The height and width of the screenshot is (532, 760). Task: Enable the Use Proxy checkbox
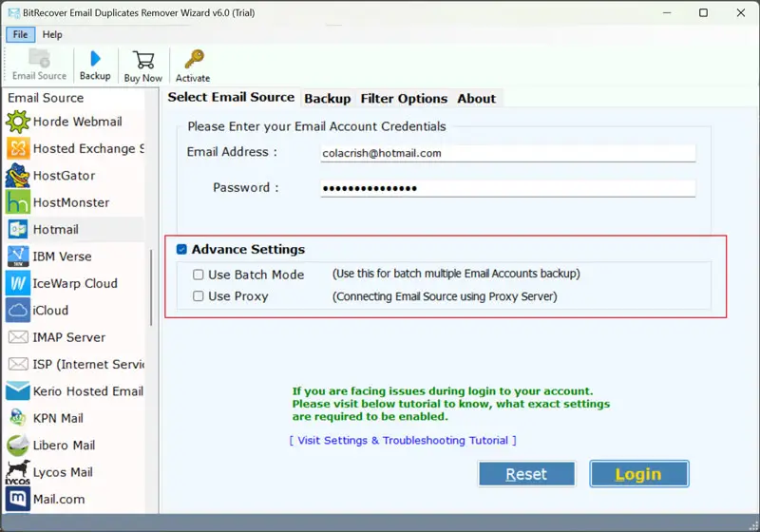tap(198, 296)
